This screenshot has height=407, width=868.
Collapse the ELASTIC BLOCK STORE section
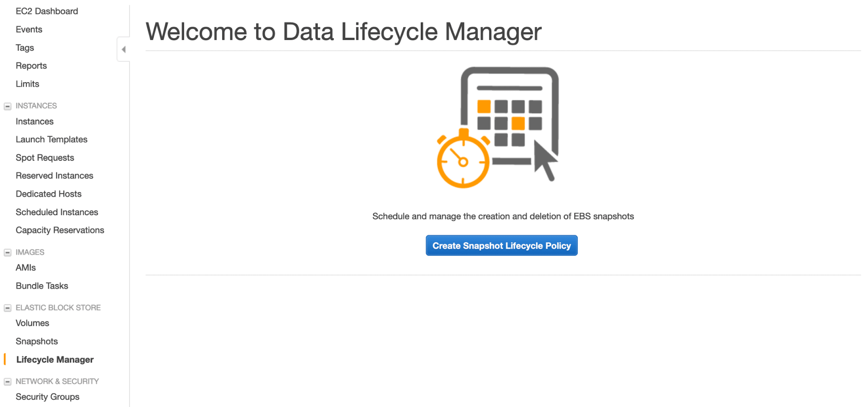tap(7, 308)
